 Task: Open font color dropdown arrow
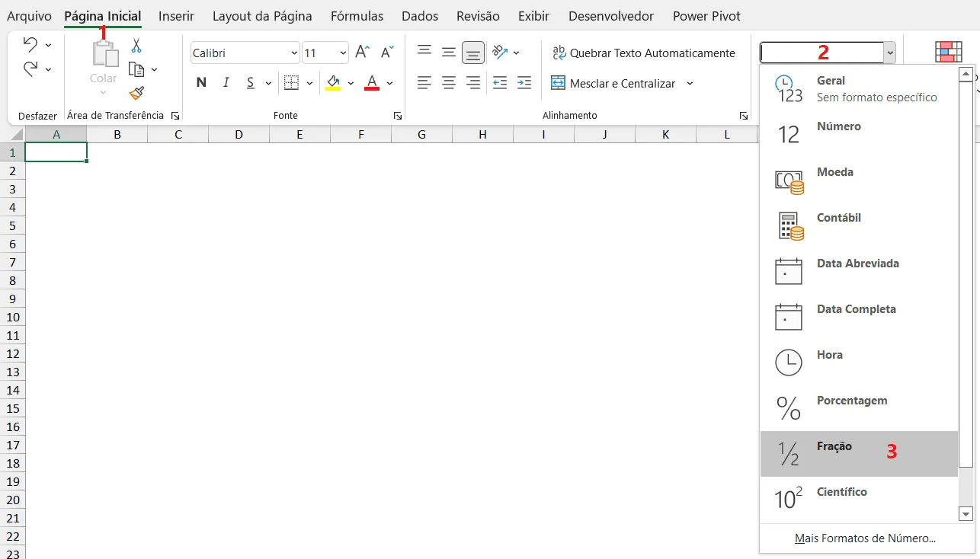point(389,83)
